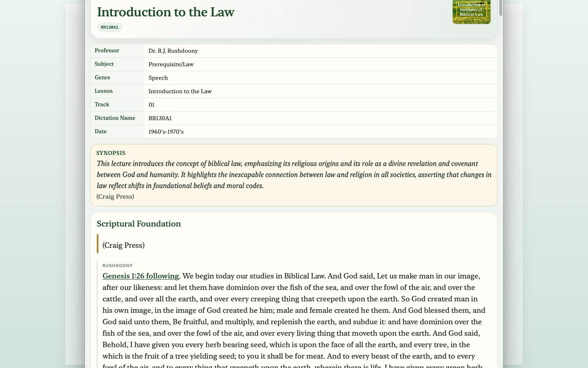Screen dimensions: 588x368
Task: Click the Date row label
Action: pos(100,132)
